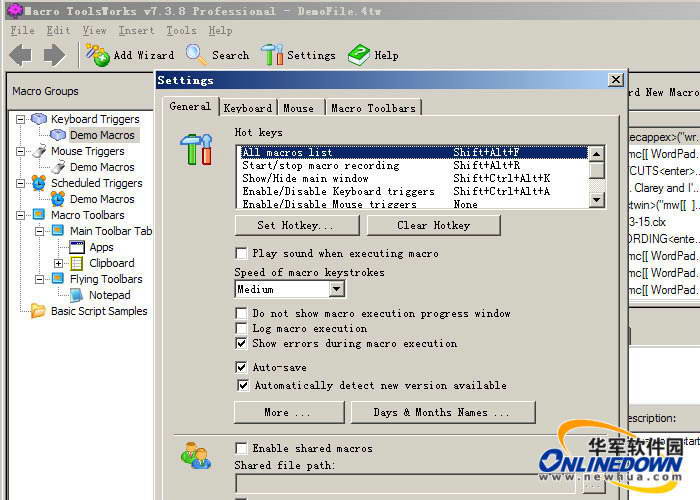Select All macros list hotkey row
Screen dimensions: 700x500
[414, 153]
